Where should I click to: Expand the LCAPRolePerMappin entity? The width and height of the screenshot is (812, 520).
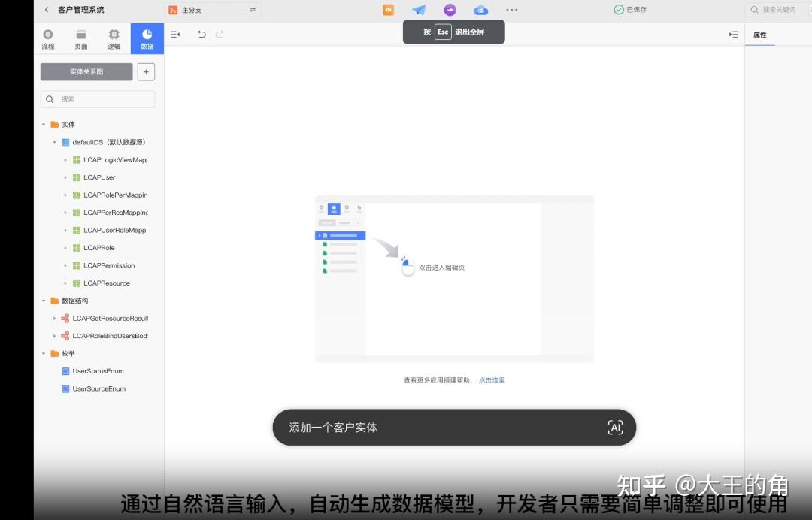65,195
